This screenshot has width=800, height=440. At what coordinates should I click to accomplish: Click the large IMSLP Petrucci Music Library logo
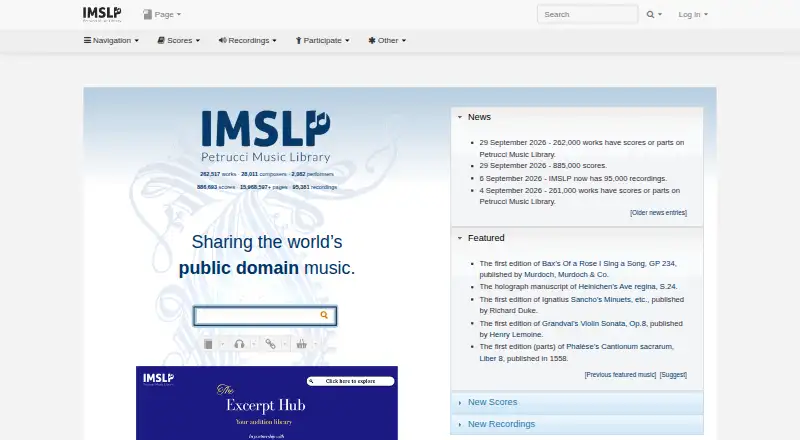266,136
